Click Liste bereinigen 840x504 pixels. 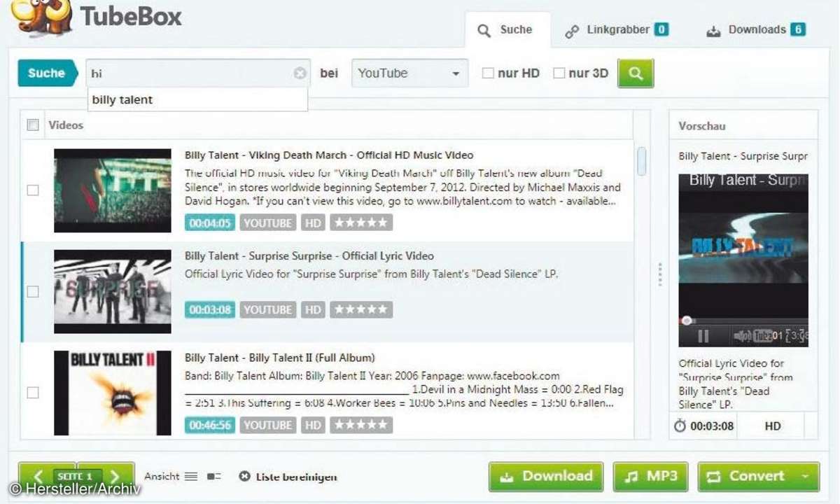pyautogui.click(x=288, y=477)
